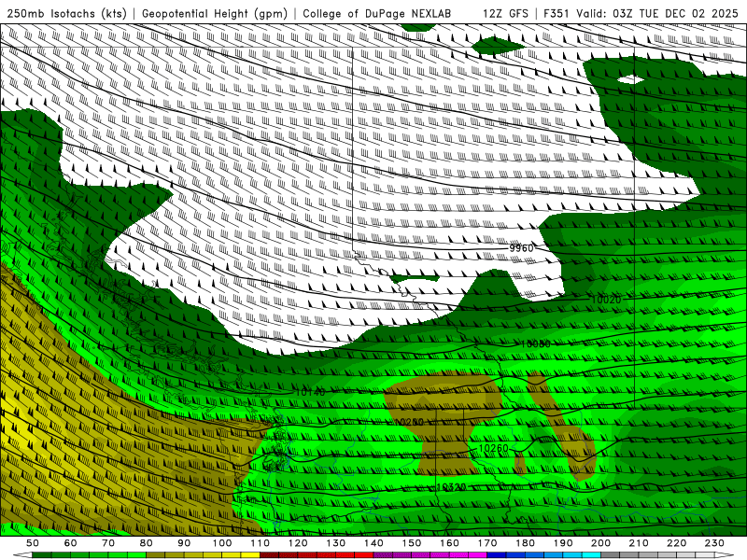This screenshot has height=560, width=747.
Task: Select the dark blue swatch just after 170
Action: [497, 554]
